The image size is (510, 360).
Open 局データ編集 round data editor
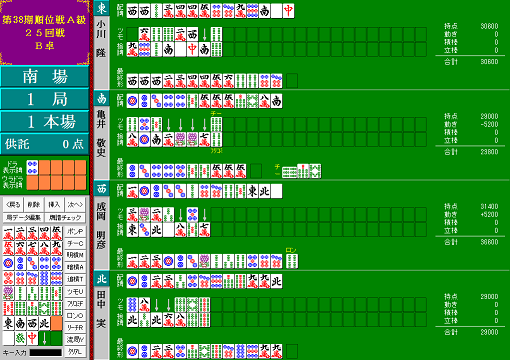click(24, 218)
